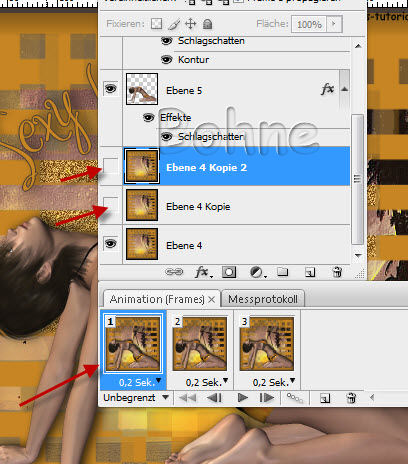Create a new layer group folder icon
This screenshot has width=408, height=464.
tap(283, 272)
